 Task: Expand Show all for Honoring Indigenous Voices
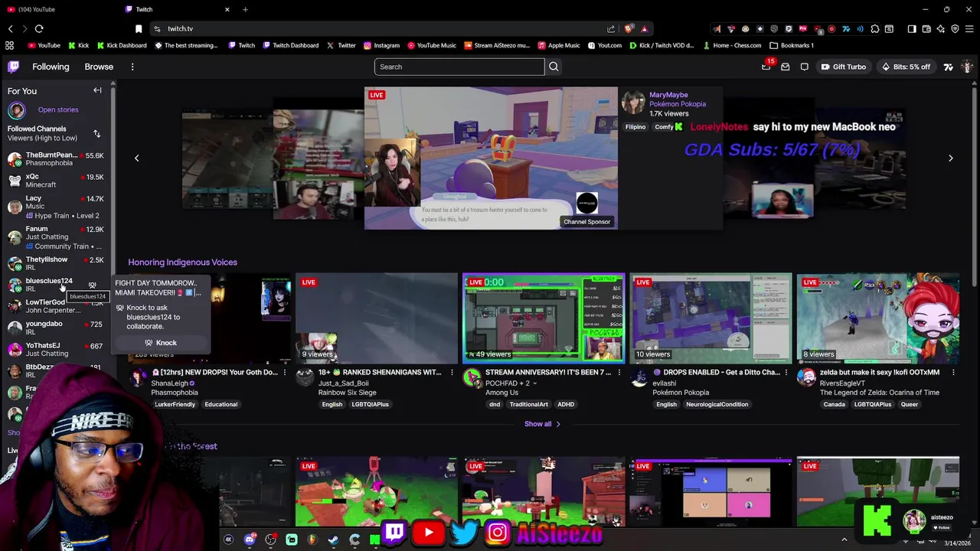[x=542, y=424]
